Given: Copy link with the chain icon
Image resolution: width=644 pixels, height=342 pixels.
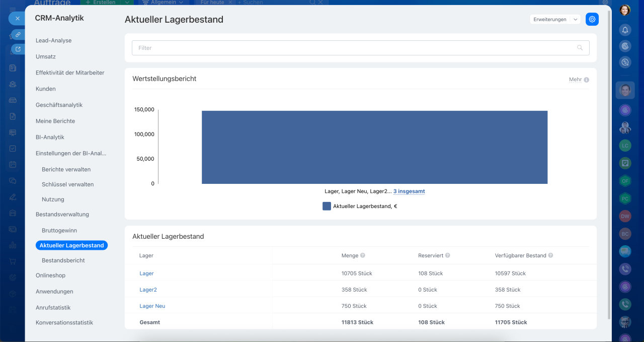Looking at the screenshot, I should (x=18, y=34).
